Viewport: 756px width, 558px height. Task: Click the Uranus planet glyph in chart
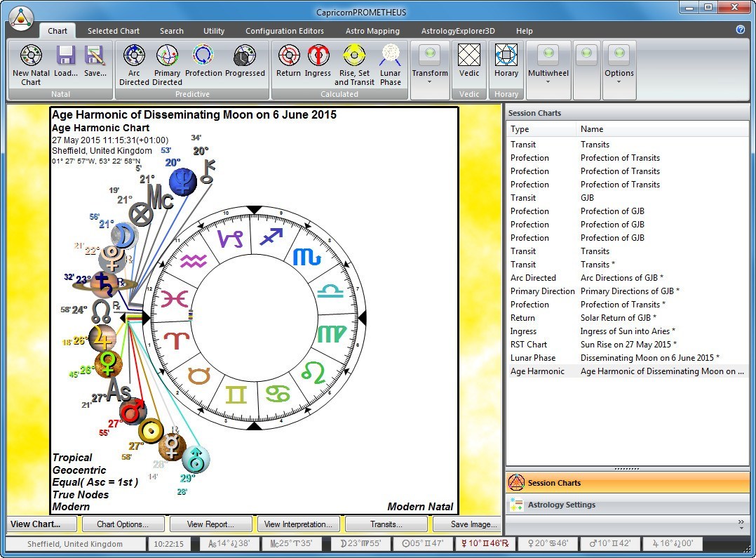196,460
